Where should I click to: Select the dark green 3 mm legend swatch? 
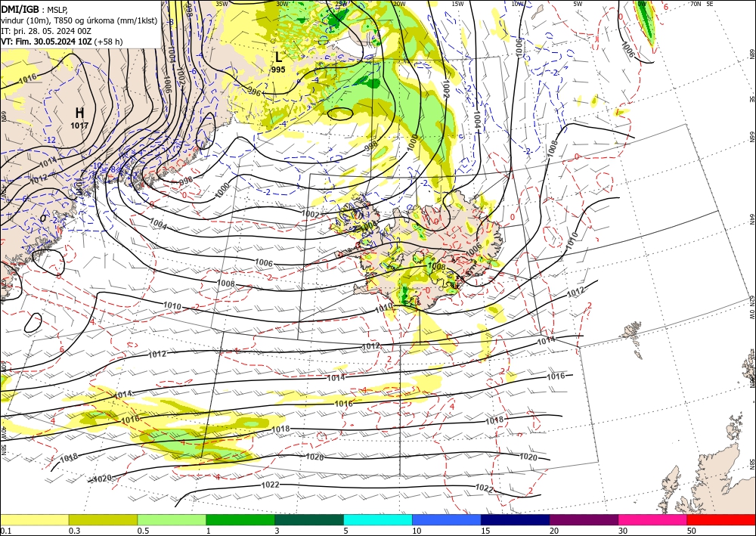click(309, 519)
